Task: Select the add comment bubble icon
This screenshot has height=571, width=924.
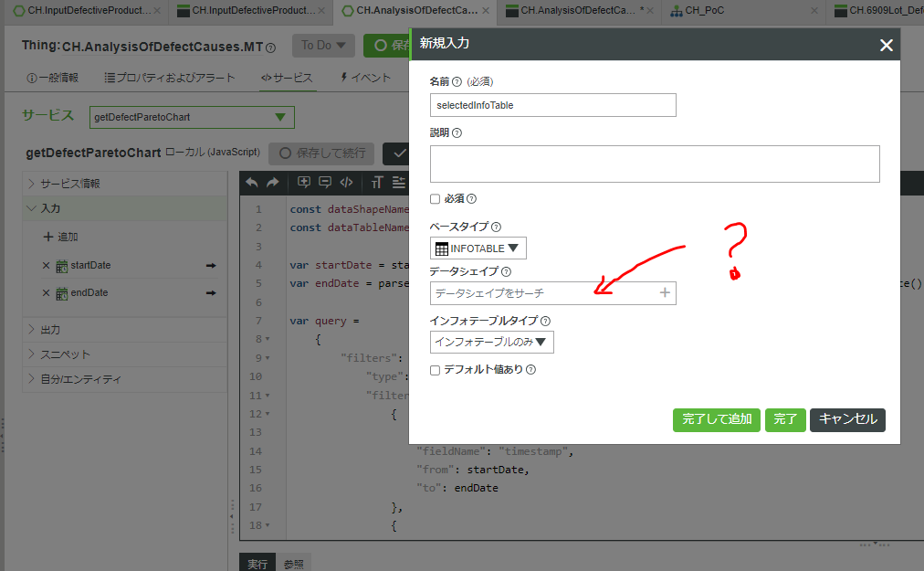Action: (x=304, y=183)
